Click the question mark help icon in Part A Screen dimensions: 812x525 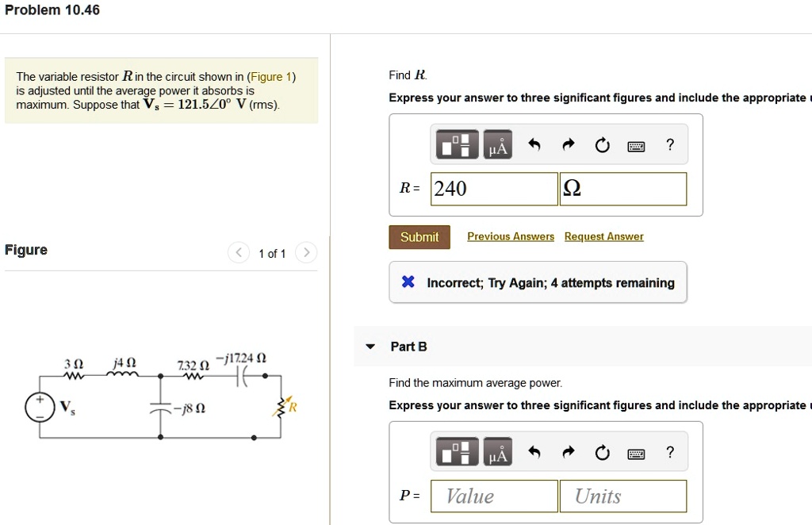coord(669,144)
